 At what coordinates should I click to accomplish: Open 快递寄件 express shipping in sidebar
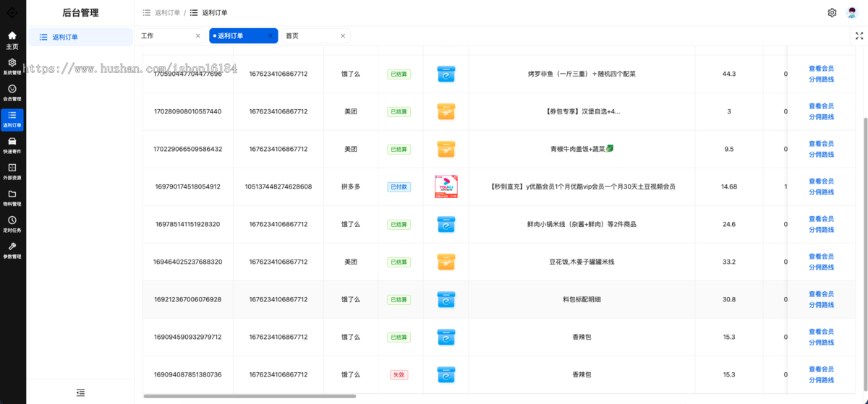point(12,146)
